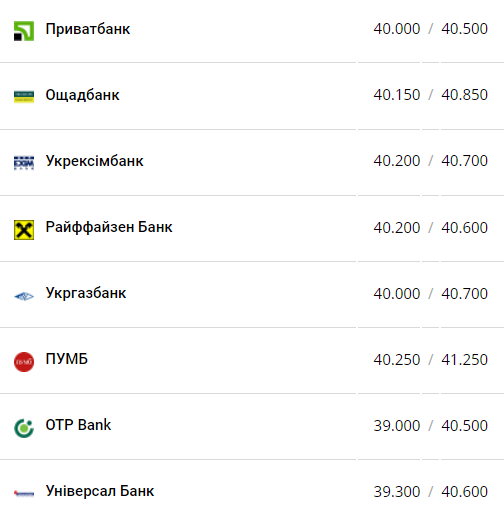Select the Укргазбанк name text
Image resolution: width=504 pixels, height=521 pixels.
click(86, 293)
